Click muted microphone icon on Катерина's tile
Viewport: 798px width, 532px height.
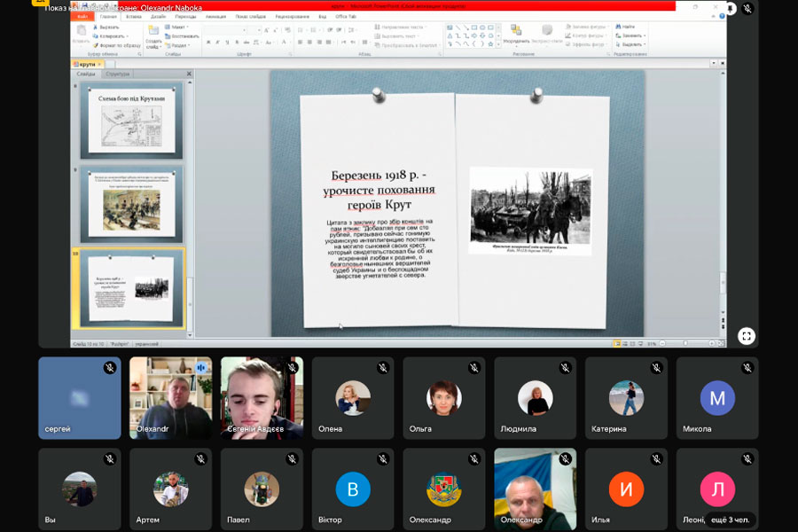click(x=656, y=368)
